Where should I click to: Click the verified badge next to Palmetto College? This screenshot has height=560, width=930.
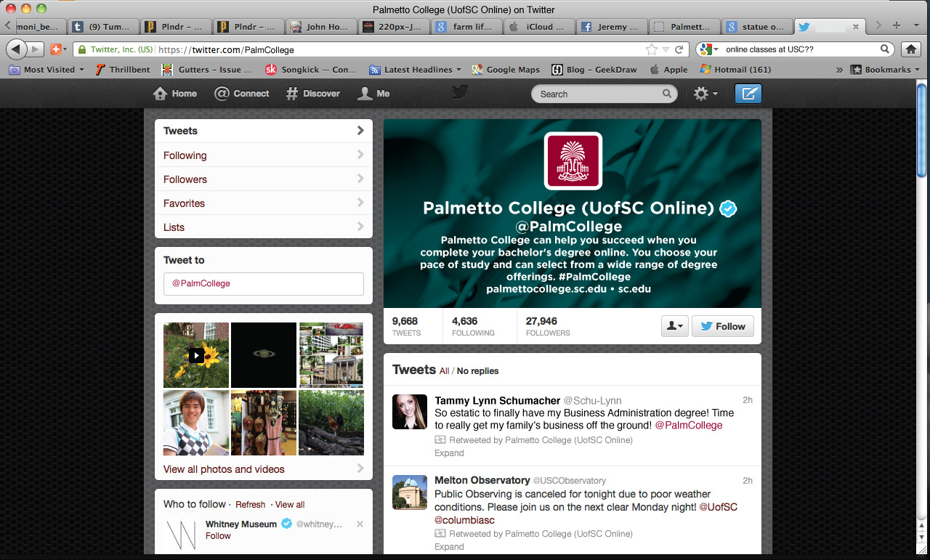pos(728,209)
